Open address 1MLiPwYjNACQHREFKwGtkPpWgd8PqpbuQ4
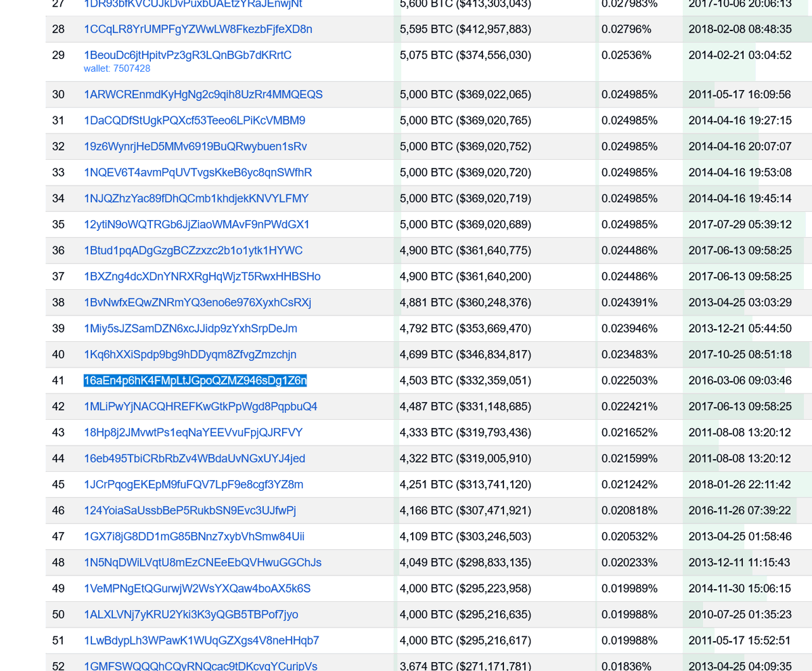 click(200, 406)
